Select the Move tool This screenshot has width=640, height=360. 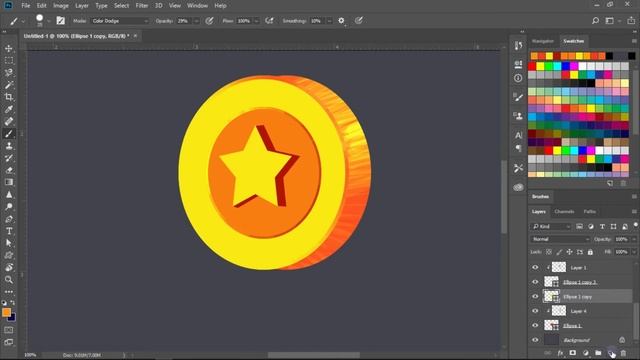[x=9, y=49]
